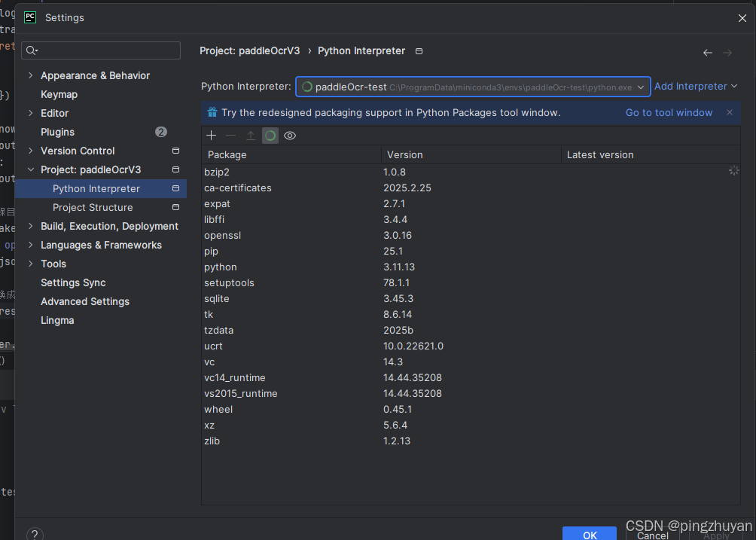The width and height of the screenshot is (756, 540).
Task: Open the Advanced Settings page
Action: click(85, 301)
